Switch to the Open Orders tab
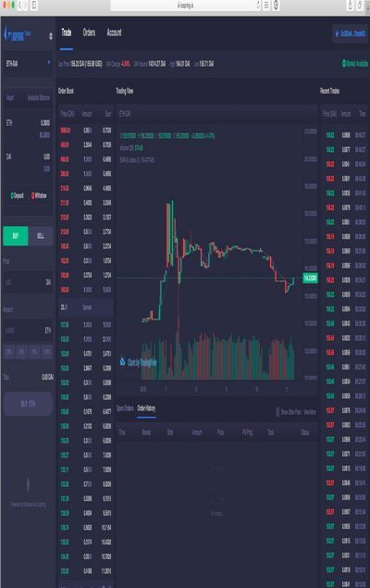 125,408
